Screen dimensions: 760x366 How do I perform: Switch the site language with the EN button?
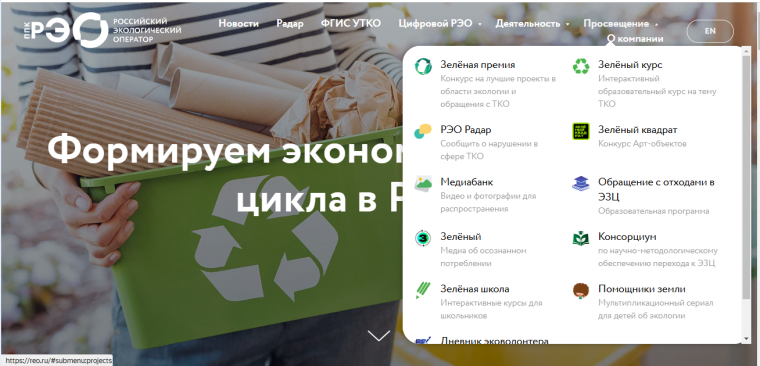tap(710, 31)
